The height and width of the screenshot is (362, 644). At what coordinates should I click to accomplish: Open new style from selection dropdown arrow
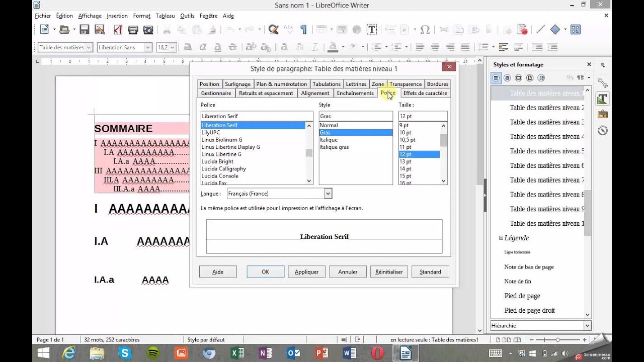[x=588, y=78]
